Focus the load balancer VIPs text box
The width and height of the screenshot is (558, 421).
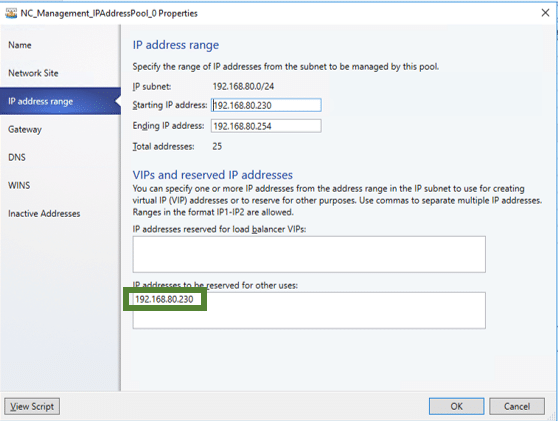(309, 254)
